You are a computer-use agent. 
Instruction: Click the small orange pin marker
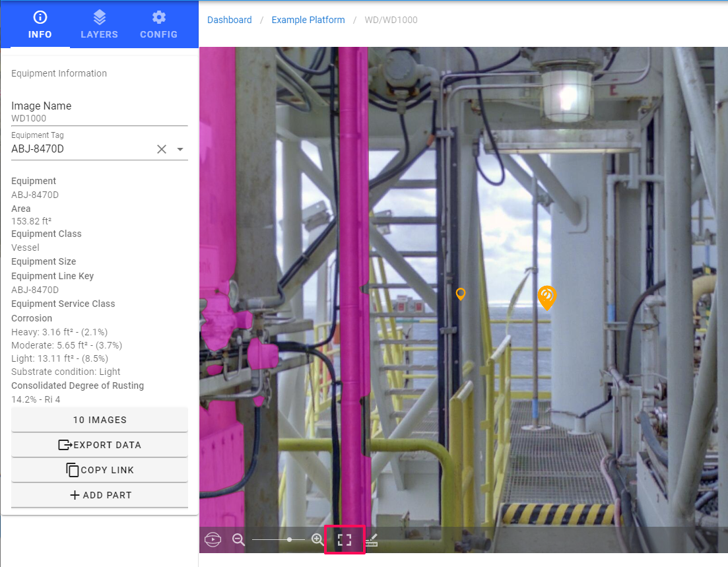click(x=461, y=294)
